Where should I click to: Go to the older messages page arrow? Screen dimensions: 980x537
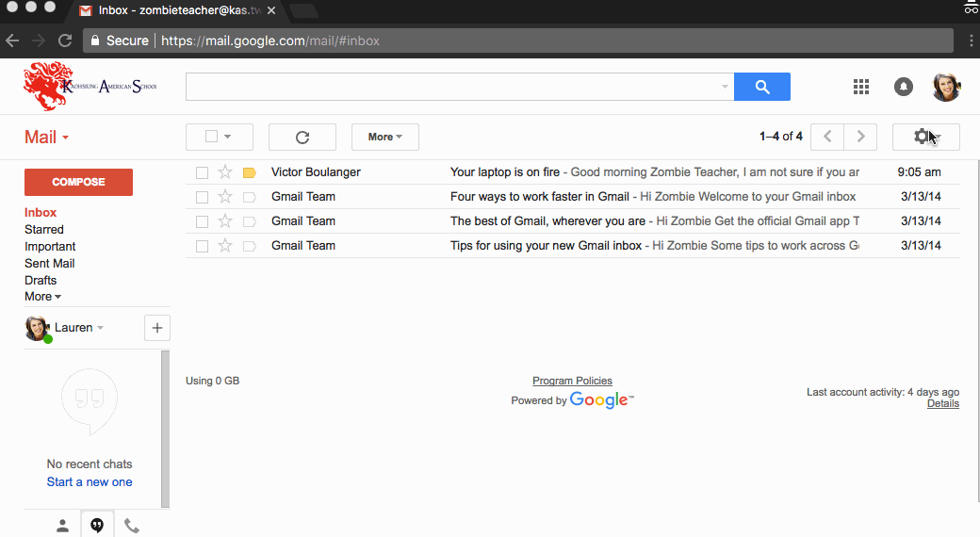[x=860, y=137]
